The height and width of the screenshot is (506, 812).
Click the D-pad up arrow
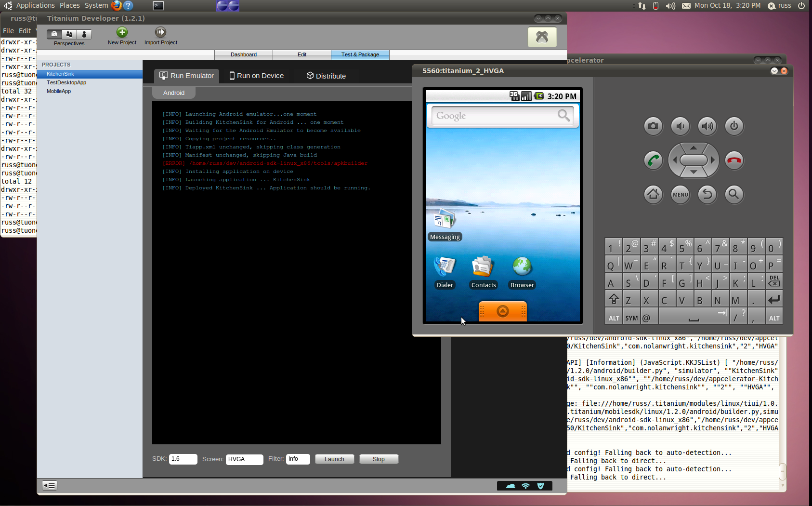pyautogui.click(x=694, y=148)
